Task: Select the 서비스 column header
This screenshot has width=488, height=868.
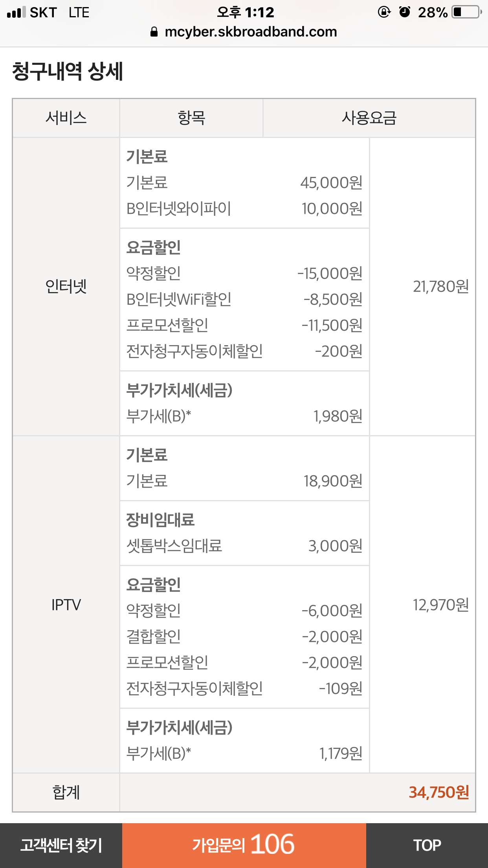Action: pos(66,118)
